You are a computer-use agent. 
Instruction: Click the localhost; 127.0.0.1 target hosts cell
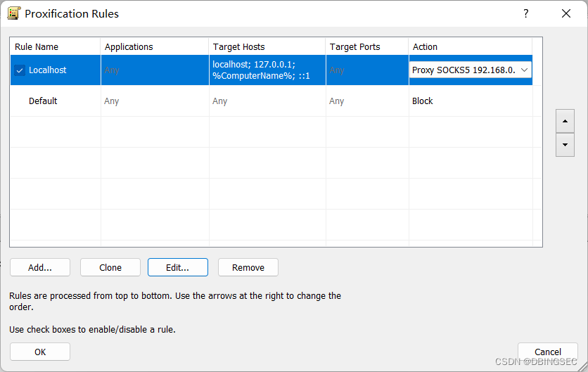click(x=267, y=70)
